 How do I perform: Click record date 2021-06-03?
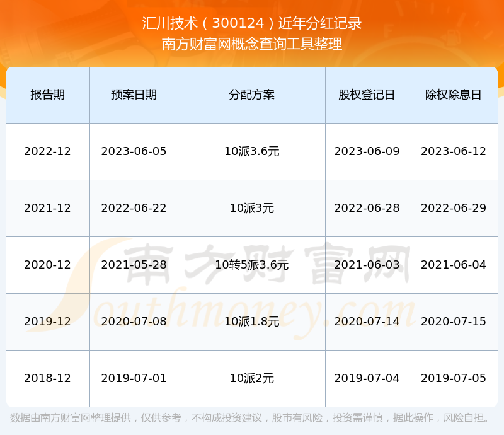[x=367, y=265]
